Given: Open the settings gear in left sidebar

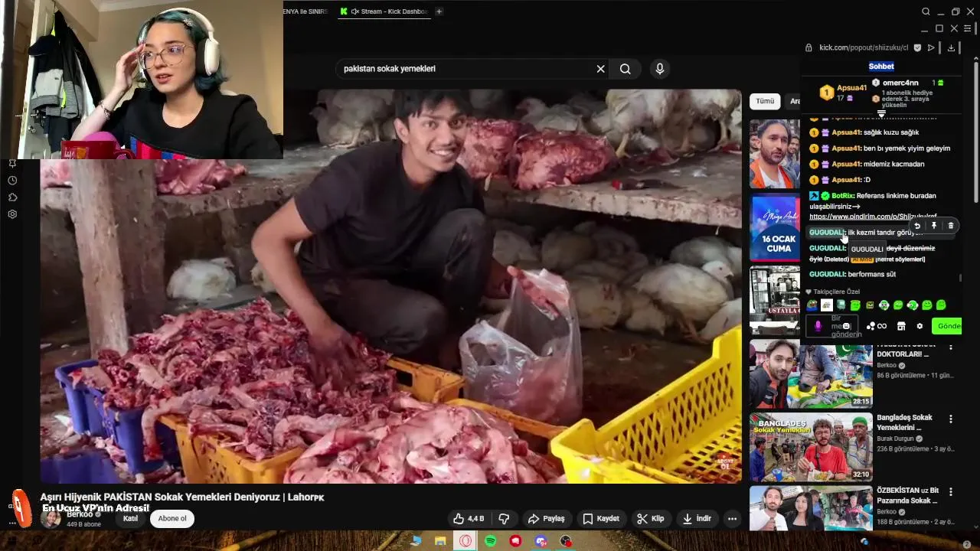Looking at the screenshot, I should (12, 214).
